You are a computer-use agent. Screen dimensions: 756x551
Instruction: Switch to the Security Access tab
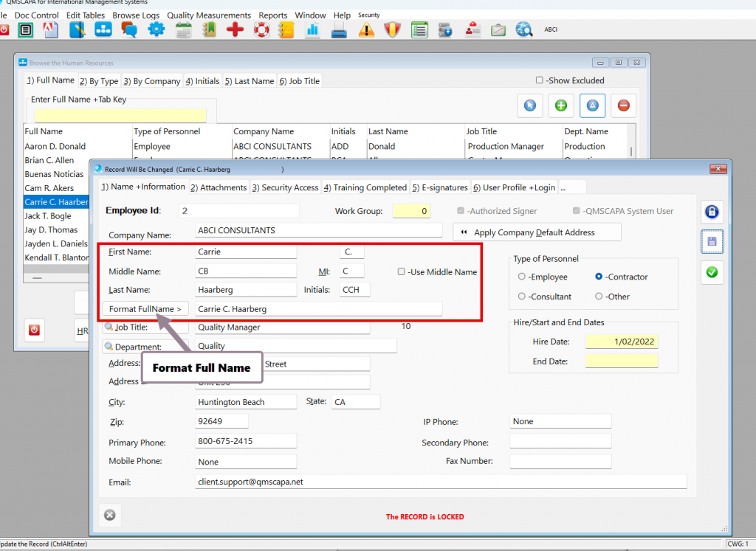(285, 187)
